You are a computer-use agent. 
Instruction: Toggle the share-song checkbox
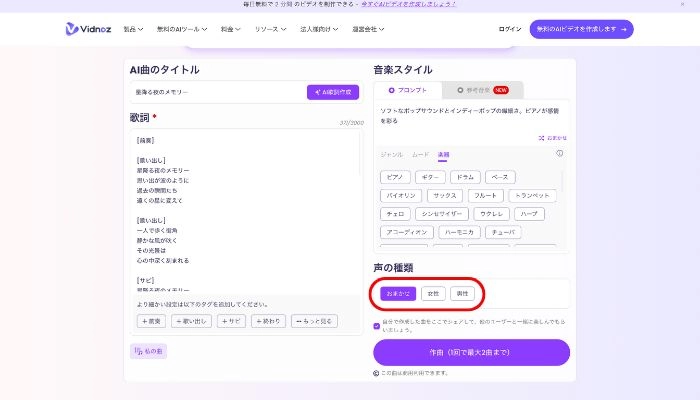click(x=376, y=326)
